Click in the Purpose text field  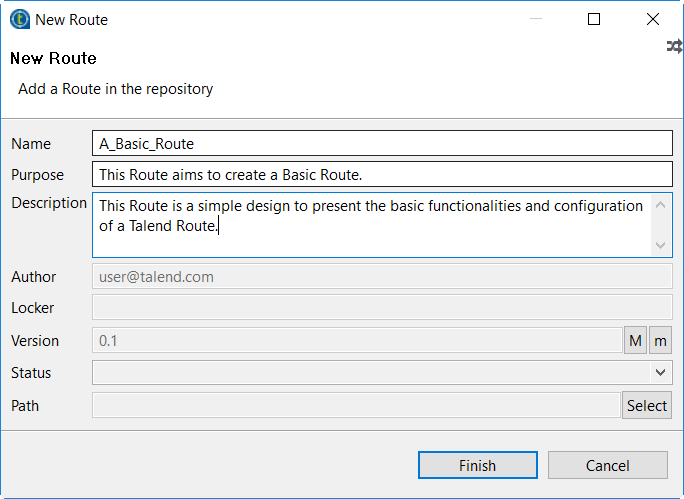380,175
